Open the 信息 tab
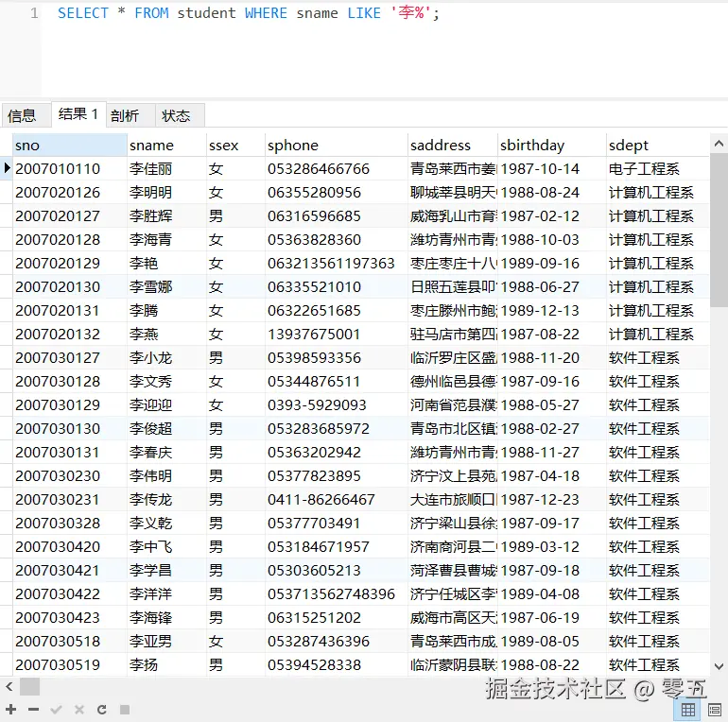 click(26, 115)
